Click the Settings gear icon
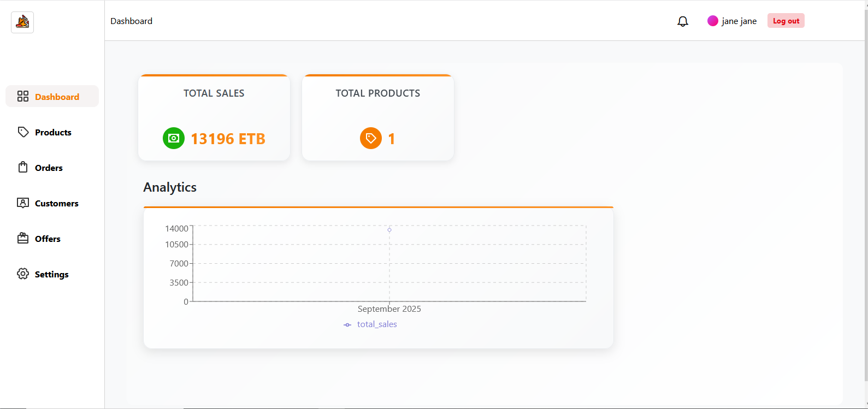This screenshot has height=409, width=868. click(x=22, y=274)
